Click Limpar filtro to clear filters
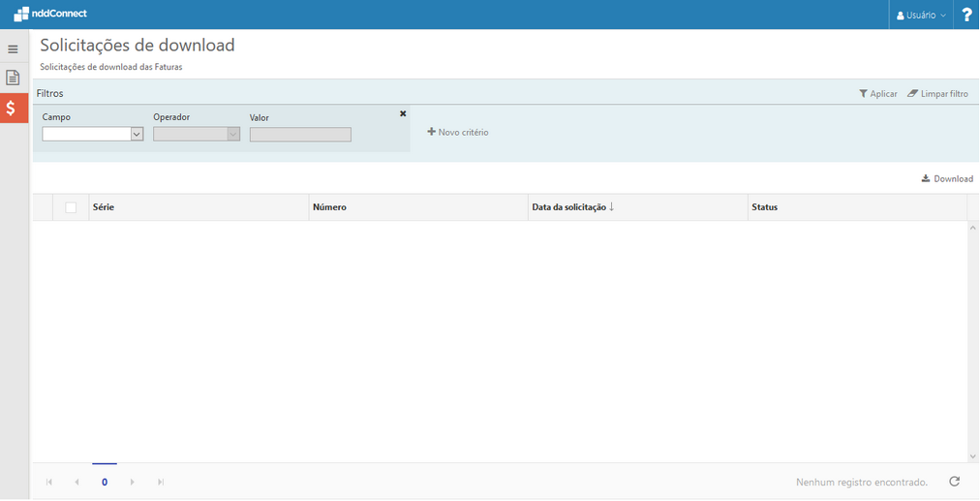Viewport: 980px width, 501px height. point(937,94)
